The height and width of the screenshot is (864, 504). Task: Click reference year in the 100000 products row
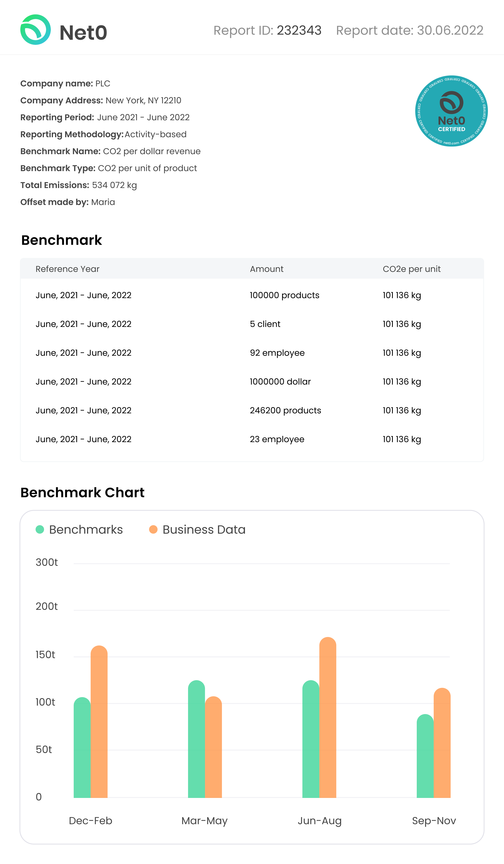tap(84, 295)
